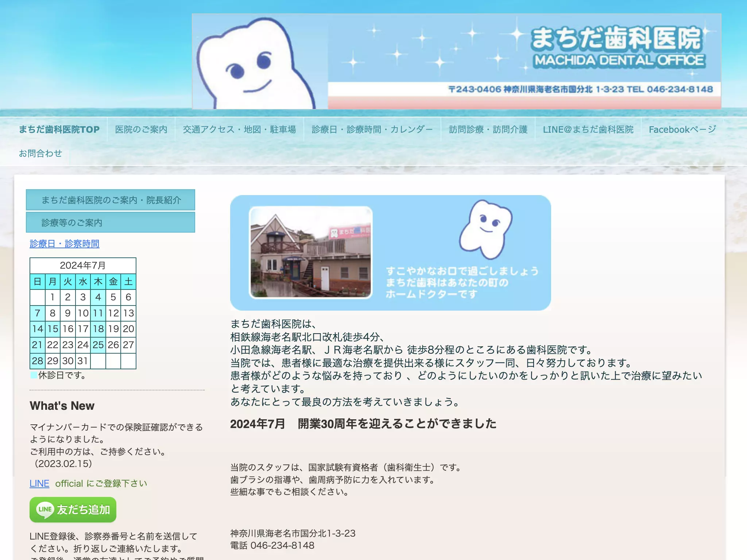Select July 15 in the calendar
The width and height of the screenshot is (747, 560).
click(x=53, y=329)
